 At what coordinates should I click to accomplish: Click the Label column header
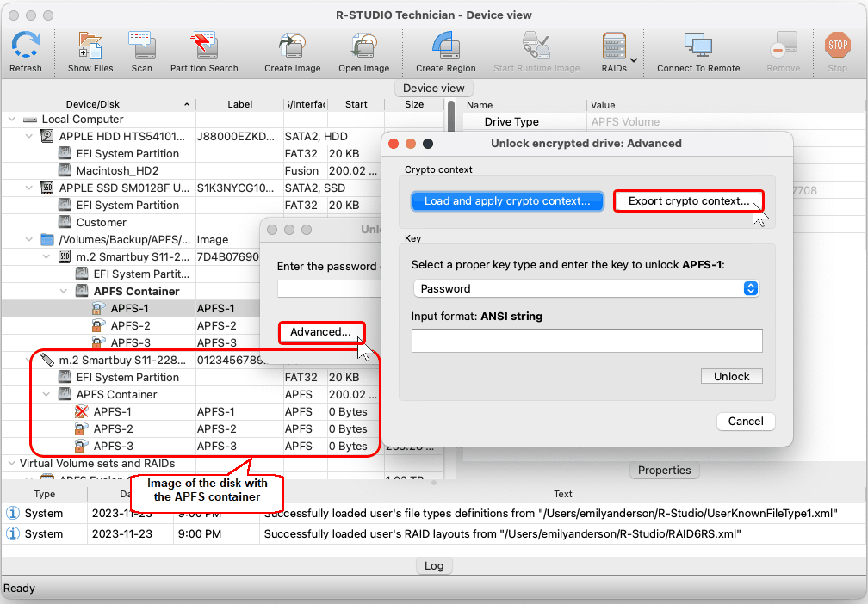coord(239,104)
